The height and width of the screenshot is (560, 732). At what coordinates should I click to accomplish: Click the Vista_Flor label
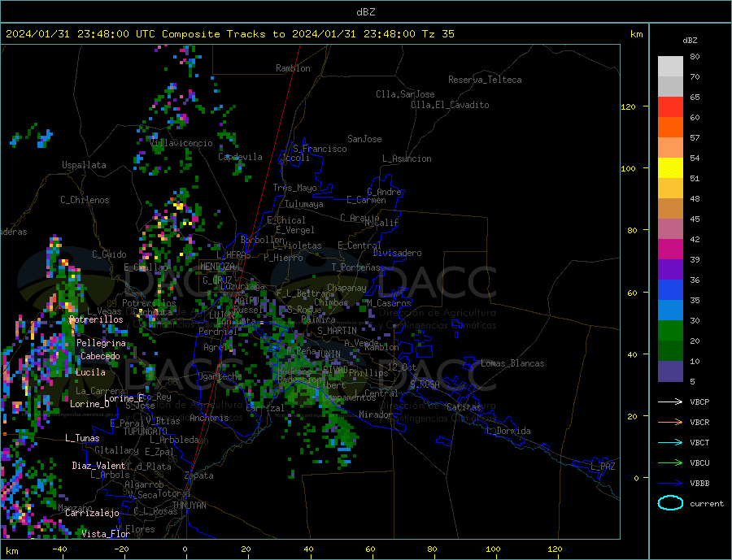click(x=106, y=534)
